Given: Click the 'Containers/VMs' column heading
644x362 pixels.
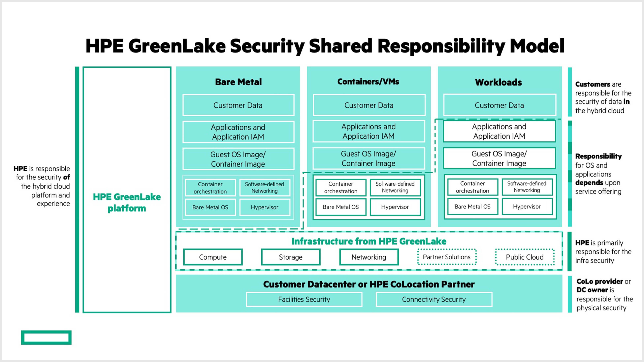Looking at the screenshot, I should pyautogui.click(x=368, y=81).
